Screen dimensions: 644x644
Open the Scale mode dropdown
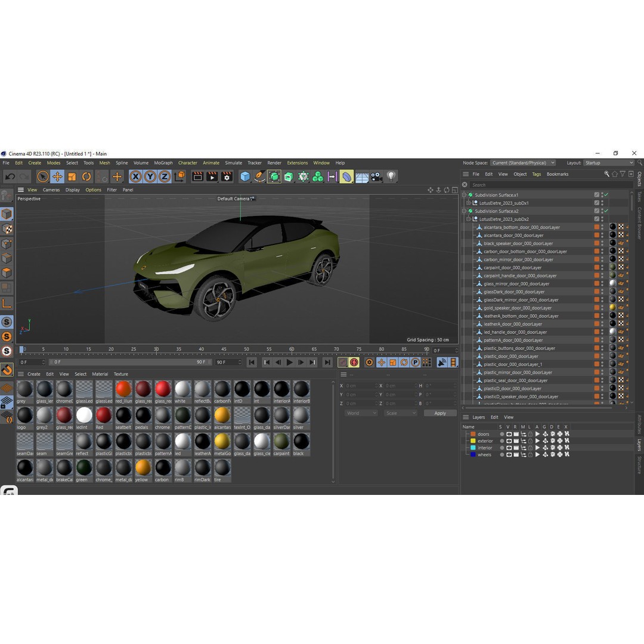click(x=401, y=413)
